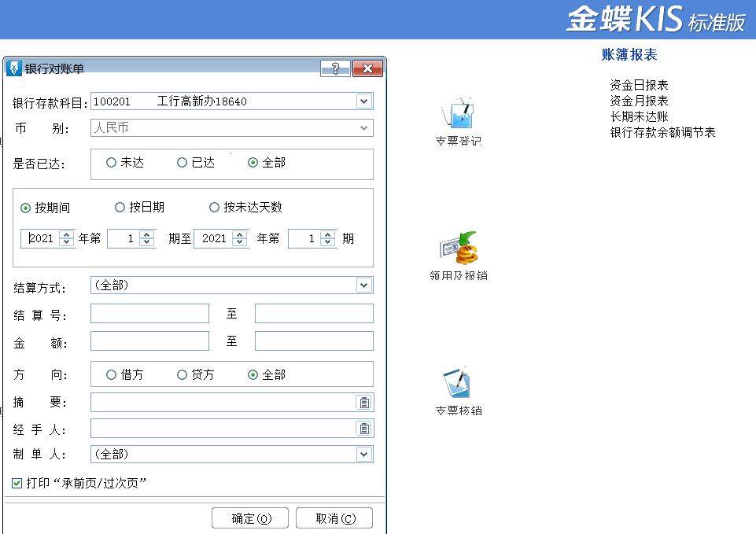Choose the 贷方 direction radio button
This screenshot has width=756, height=534.
[183, 375]
